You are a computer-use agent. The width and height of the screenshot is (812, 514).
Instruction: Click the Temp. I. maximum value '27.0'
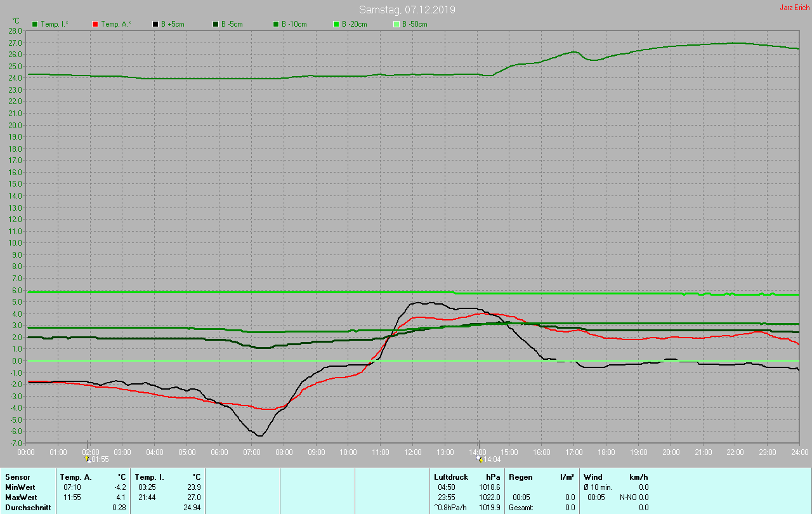point(193,497)
